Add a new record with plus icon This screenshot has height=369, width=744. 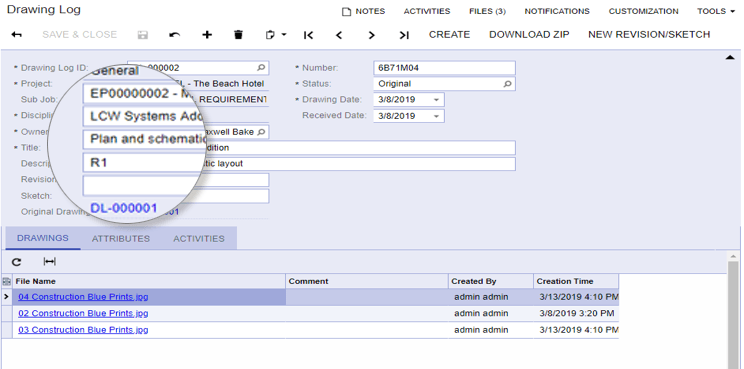pos(207,35)
